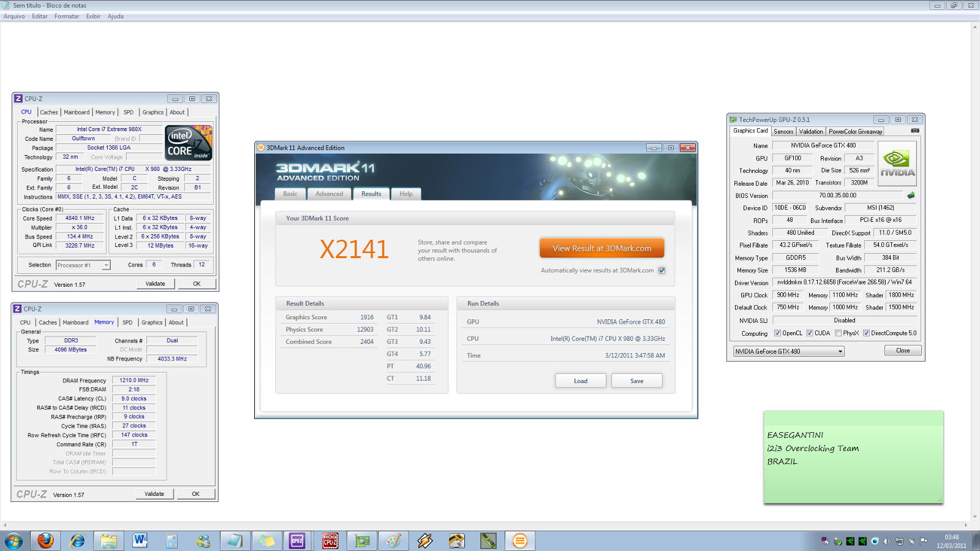980x551 pixels.
Task: Open the Calculator taskbar icon
Action: point(171,541)
